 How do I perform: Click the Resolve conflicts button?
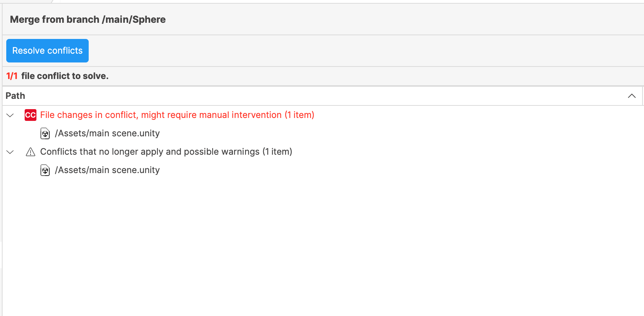(47, 51)
